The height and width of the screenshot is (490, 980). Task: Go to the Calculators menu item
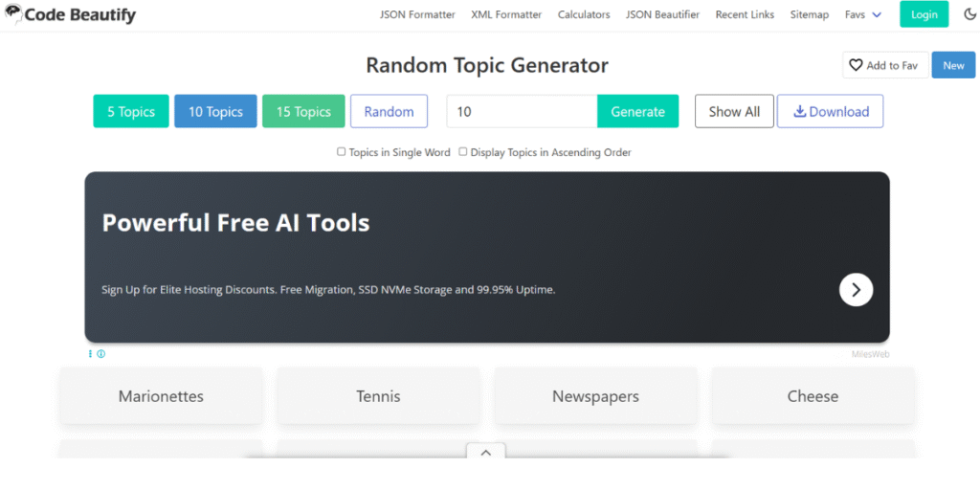[x=584, y=14]
